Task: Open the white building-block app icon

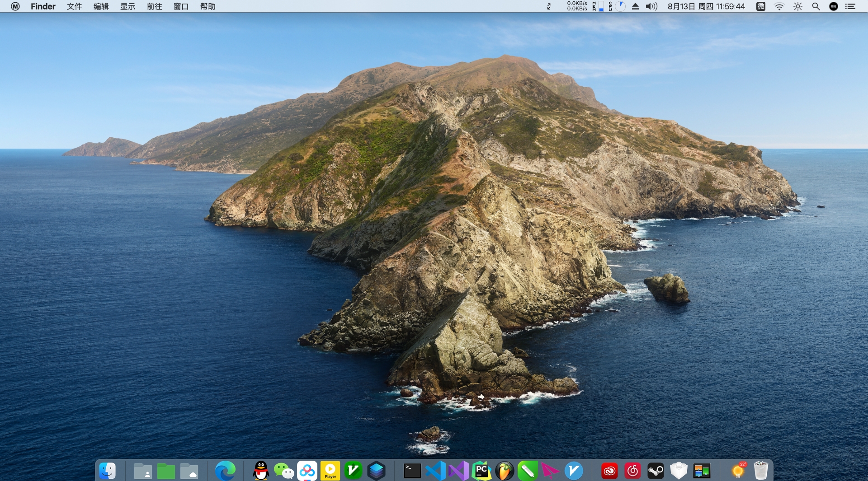Action: click(679, 471)
